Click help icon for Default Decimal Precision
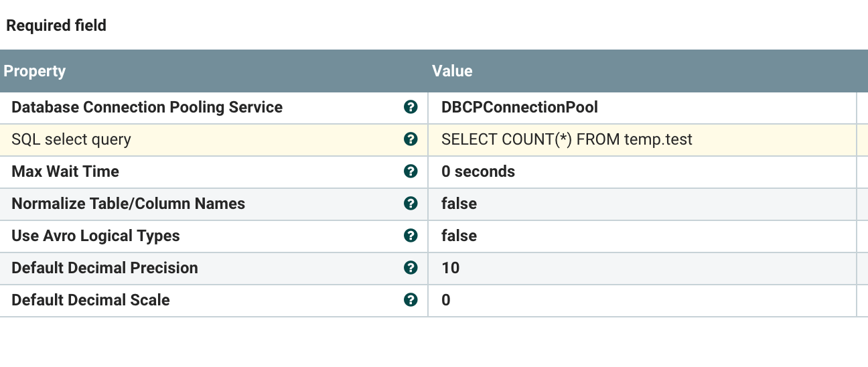 point(411,268)
